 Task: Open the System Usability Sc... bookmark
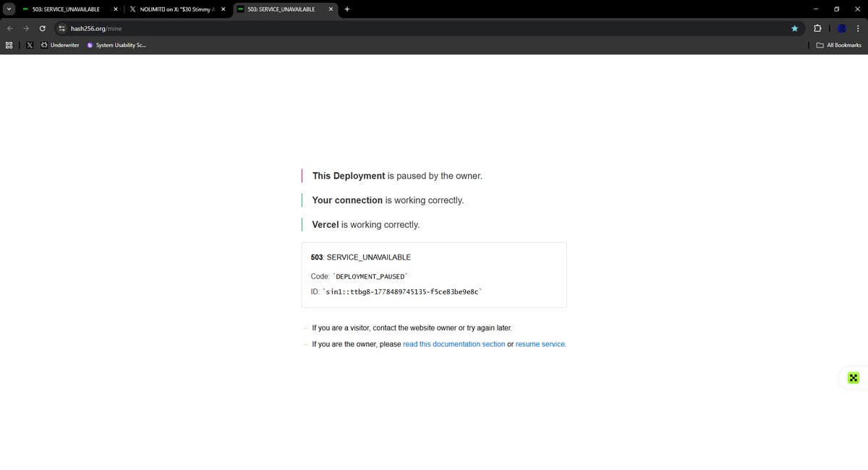tap(116, 45)
